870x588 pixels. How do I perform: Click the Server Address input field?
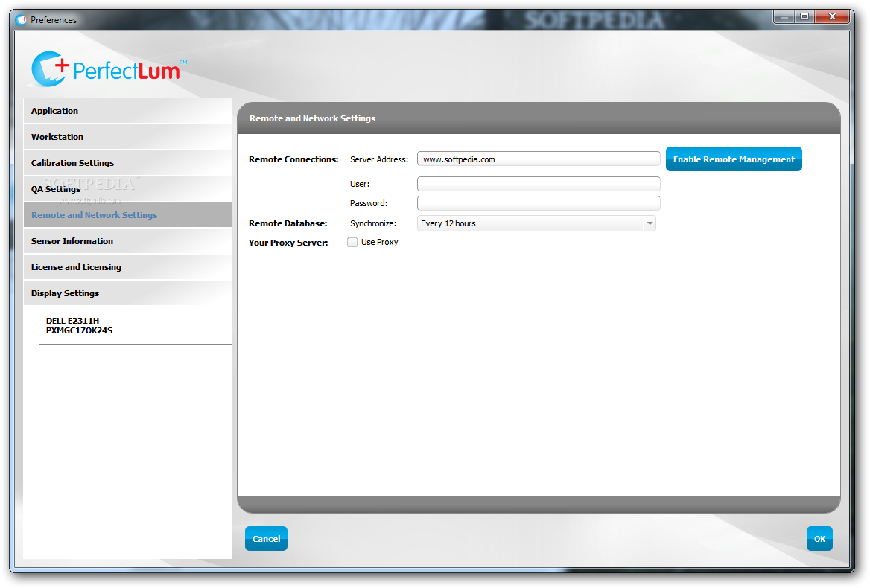coord(539,159)
